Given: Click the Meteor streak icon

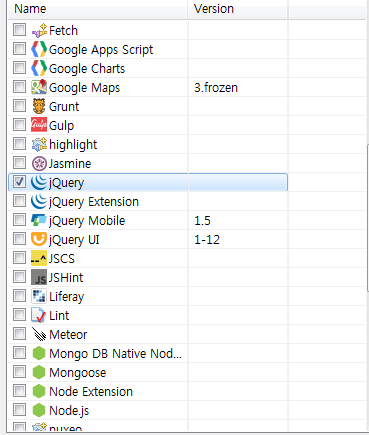Looking at the screenshot, I should click(39, 334).
